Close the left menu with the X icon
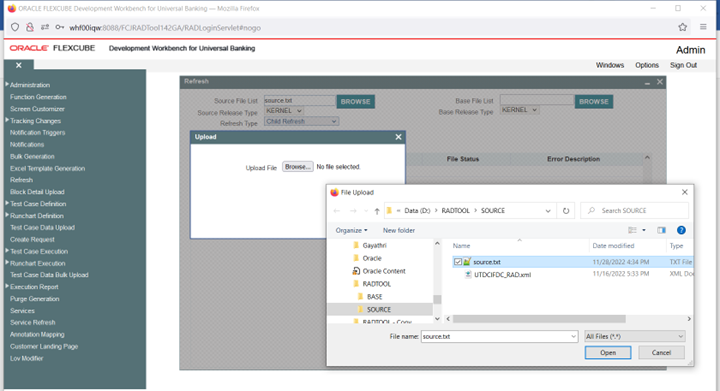 (x=19, y=65)
